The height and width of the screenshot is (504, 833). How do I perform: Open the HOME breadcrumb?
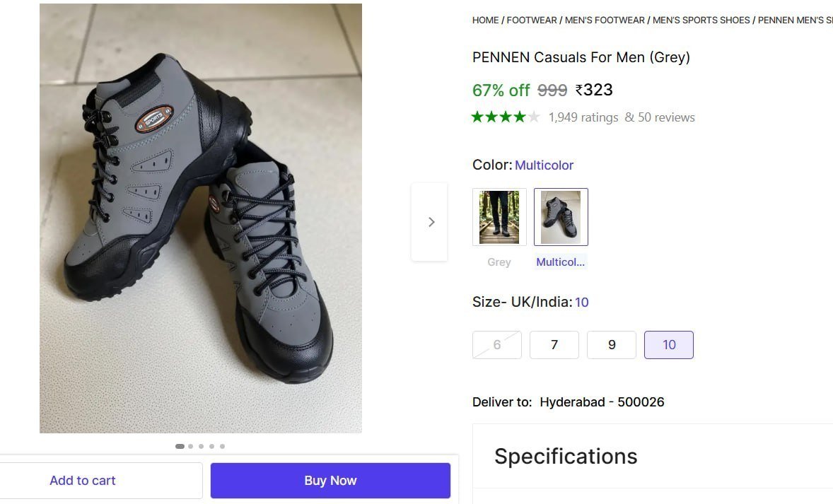(485, 20)
